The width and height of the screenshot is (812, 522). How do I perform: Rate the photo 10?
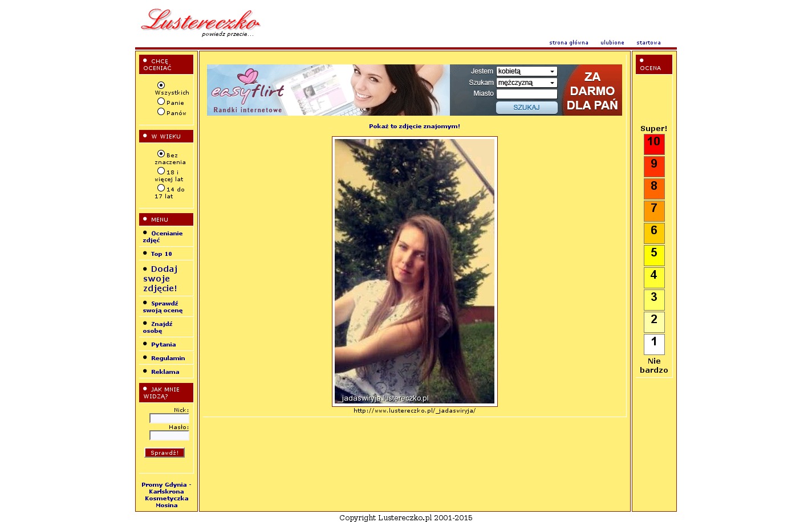click(x=654, y=144)
